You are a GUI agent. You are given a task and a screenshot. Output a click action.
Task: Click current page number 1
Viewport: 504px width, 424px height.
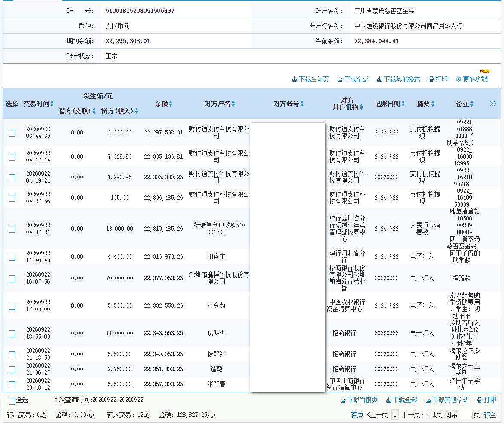[x=395, y=415]
